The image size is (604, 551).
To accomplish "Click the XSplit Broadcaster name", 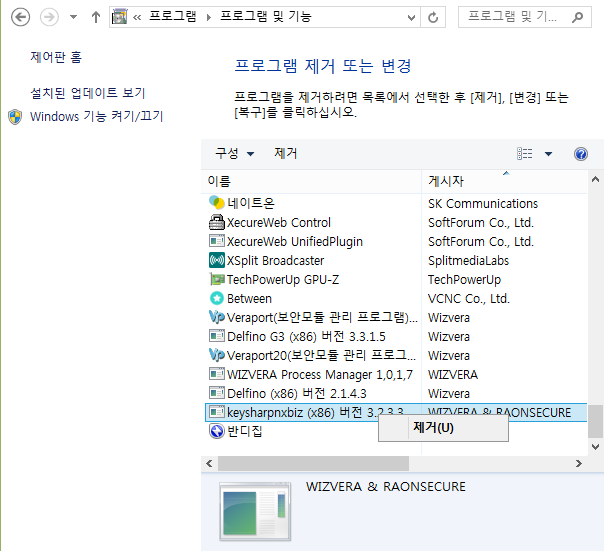I will [x=275, y=261].
